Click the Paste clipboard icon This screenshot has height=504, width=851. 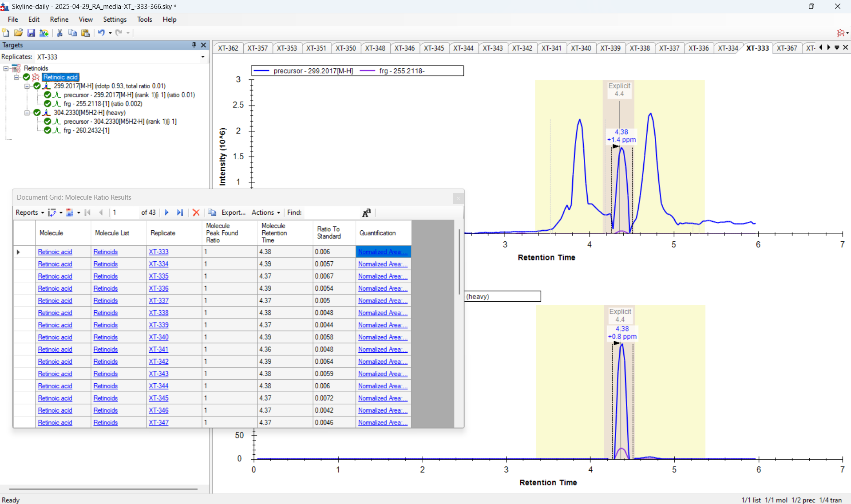(x=86, y=33)
